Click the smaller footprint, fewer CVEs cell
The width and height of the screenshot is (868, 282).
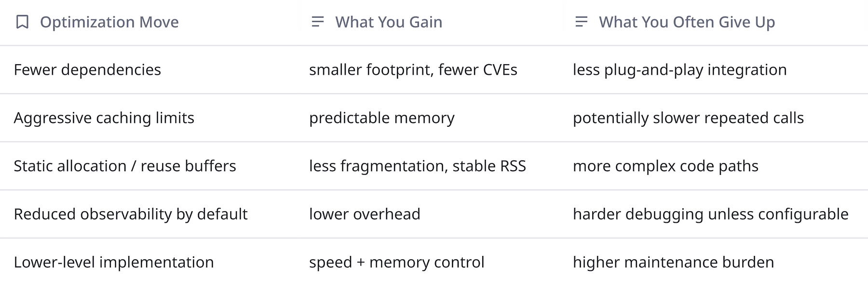coord(413,70)
